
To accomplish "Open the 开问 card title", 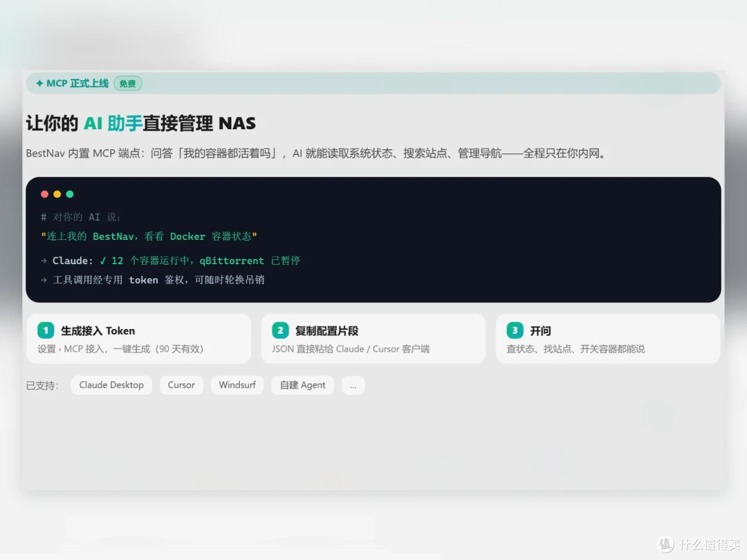I will (540, 331).
